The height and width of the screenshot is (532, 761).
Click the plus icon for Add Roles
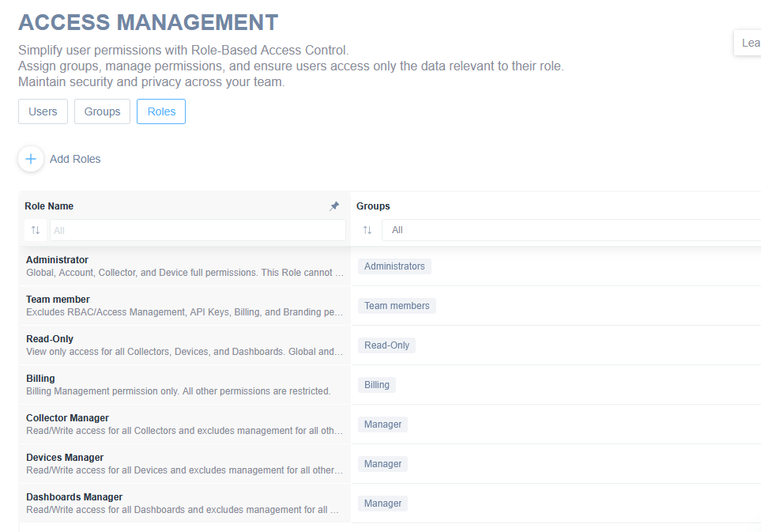pyautogui.click(x=31, y=159)
